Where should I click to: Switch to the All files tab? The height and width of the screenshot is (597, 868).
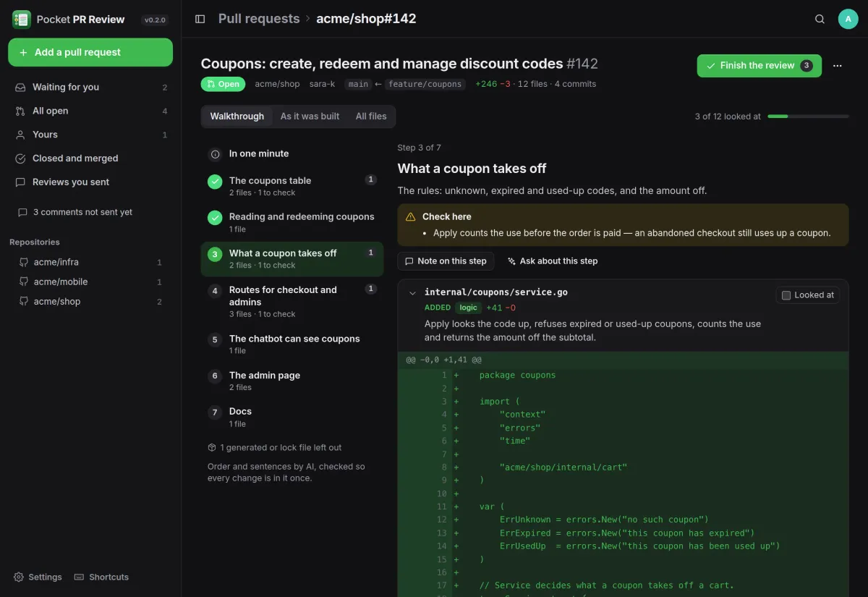tap(371, 117)
